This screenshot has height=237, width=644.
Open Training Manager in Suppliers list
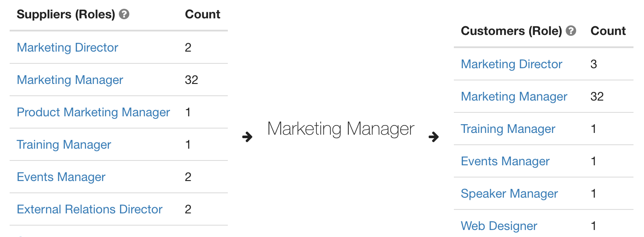point(64,145)
